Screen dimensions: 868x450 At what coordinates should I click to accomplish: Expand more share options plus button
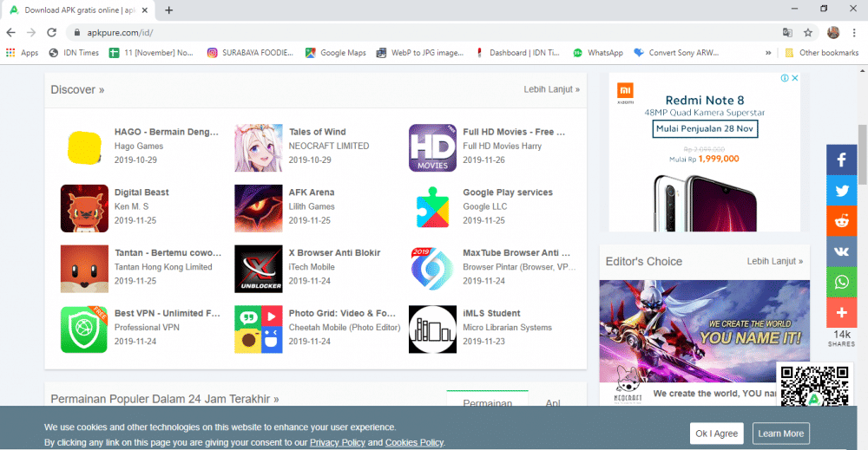coord(841,312)
